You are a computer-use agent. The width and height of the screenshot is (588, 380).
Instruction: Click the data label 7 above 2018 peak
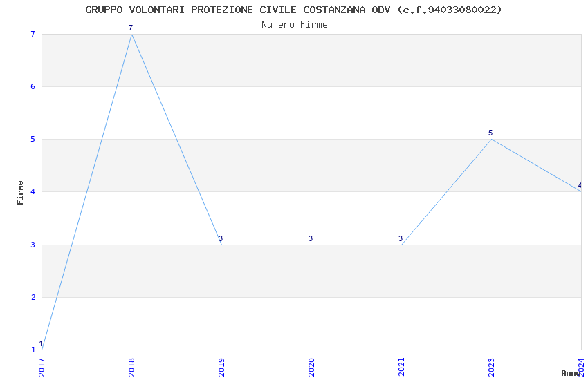pyautogui.click(x=131, y=28)
